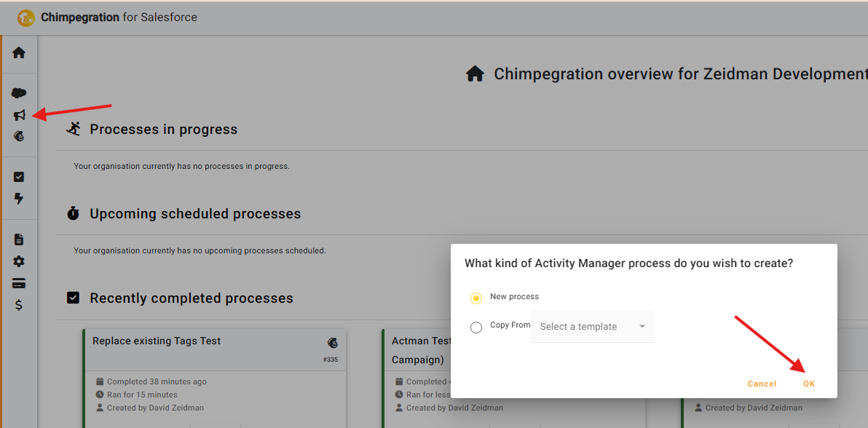Click the template dropdown arrow
This screenshot has height=428, width=868.
pos(642,327)
